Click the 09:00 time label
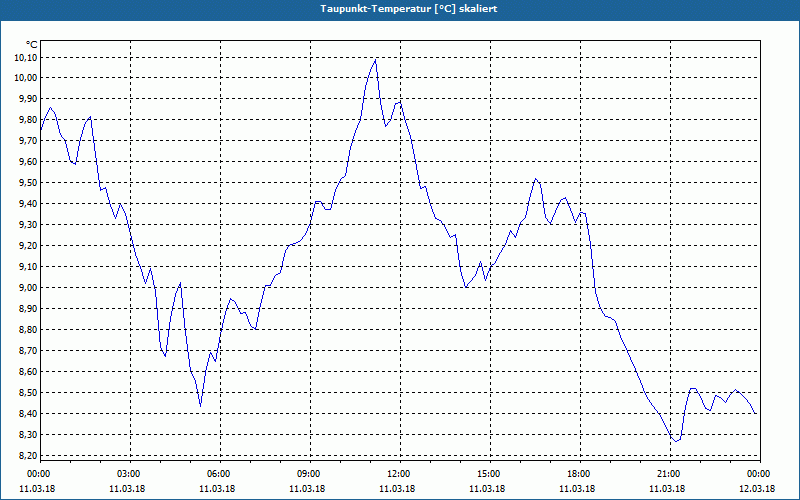Image resolution: width=800 pixels, height=500 pixels. (x=308, y=474)
